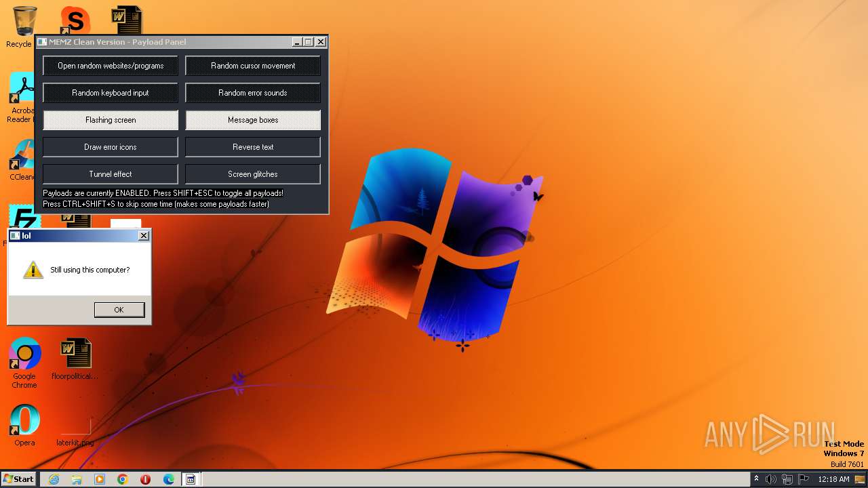Toggle Screen glitches payload
The height and width of the screenshot is (488, 868).
[x=253, y=174]
